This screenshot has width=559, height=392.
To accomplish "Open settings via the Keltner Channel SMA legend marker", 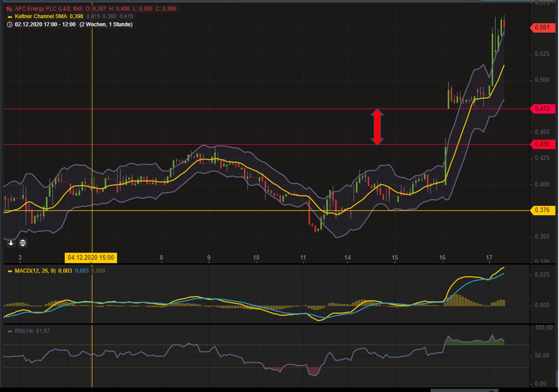I will click(10, 16).
